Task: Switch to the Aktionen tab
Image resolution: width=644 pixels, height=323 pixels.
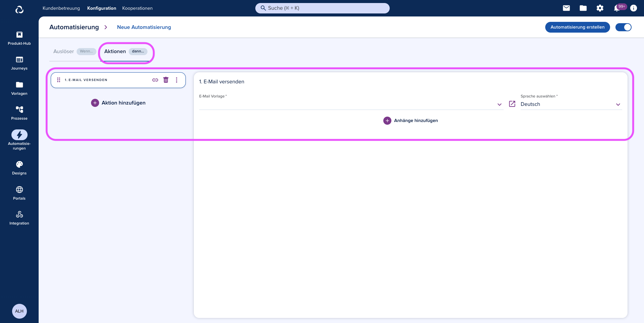Action: tap(126, 51)
